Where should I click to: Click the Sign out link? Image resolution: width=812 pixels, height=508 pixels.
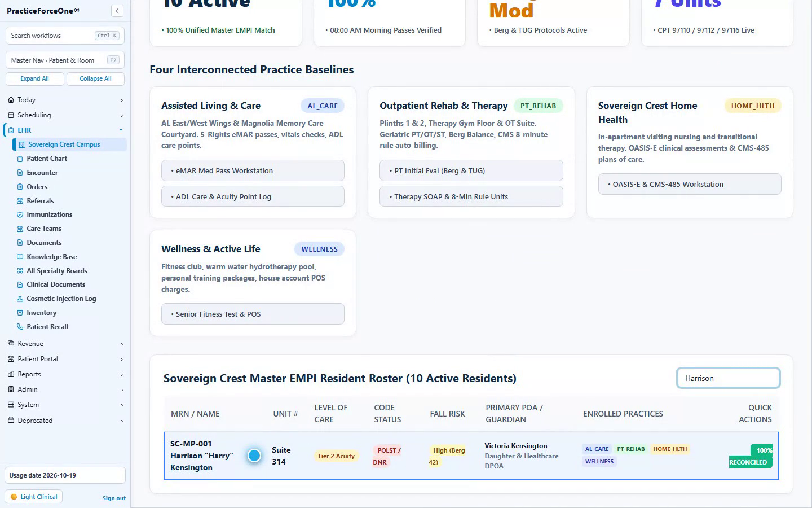click(114, 498)
